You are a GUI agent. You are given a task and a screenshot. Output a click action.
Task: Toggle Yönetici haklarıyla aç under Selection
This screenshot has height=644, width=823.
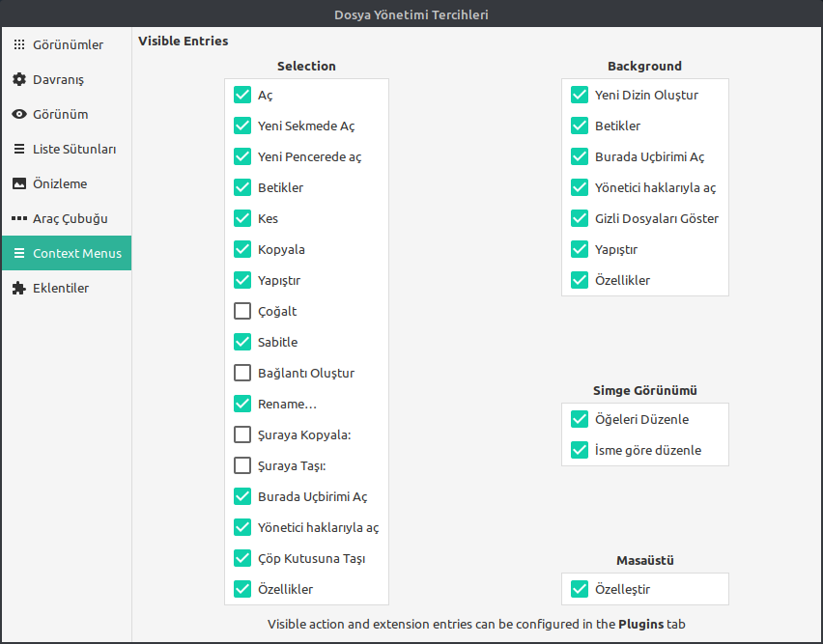[241, 527]
